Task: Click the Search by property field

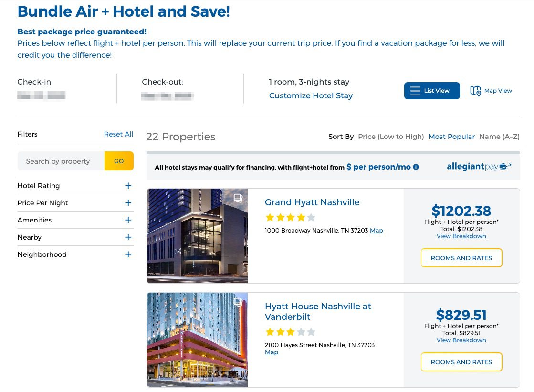Action: (61, 161)
